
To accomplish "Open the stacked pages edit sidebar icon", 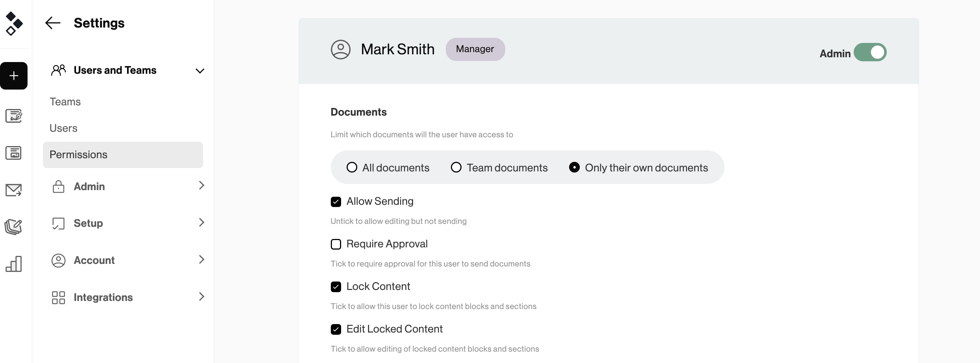I will pos(14,227).
